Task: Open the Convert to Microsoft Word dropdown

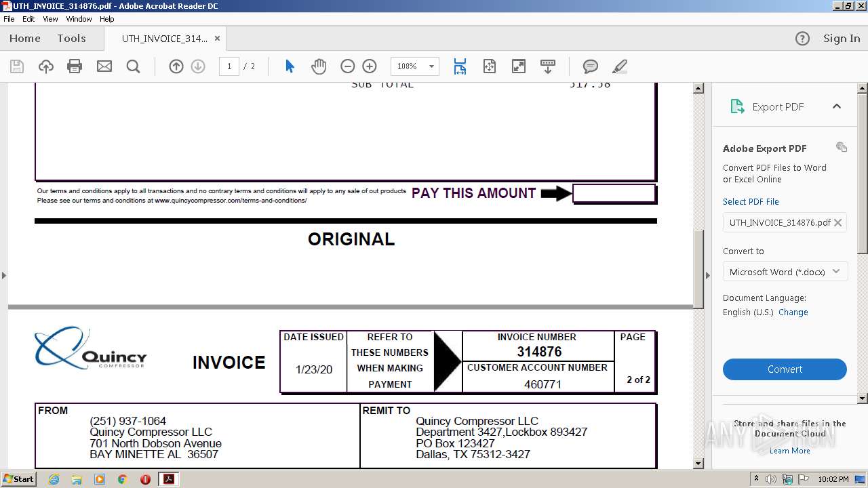Action: (x=785, y=272)
